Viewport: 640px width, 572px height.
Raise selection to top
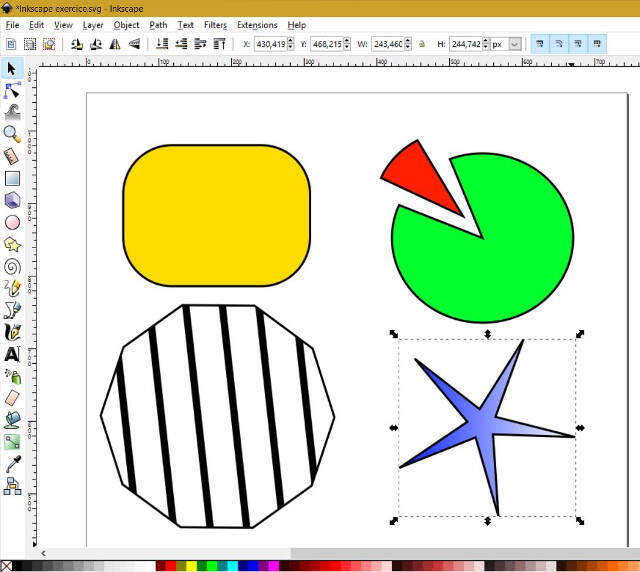pos(219,44)
